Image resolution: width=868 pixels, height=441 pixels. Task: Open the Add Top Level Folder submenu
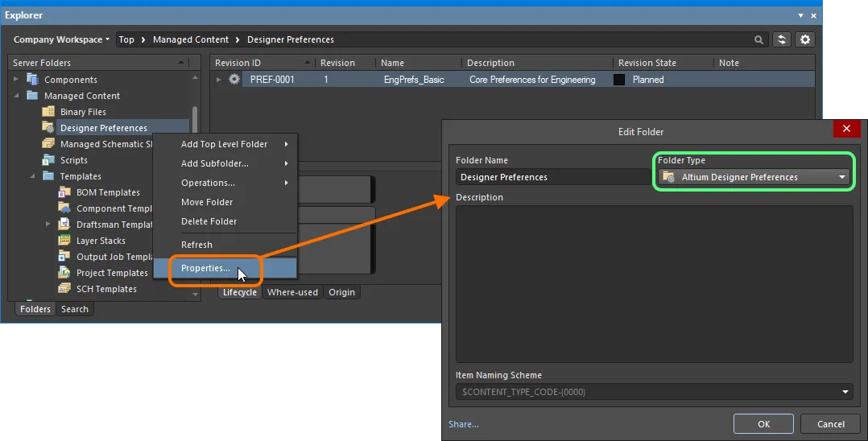[x=225, y=144]
